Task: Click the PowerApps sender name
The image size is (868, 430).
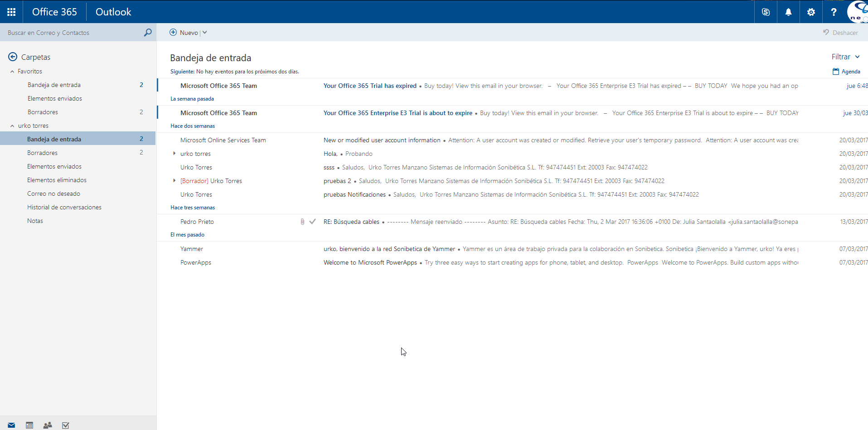Action: [x=196, y=262]
